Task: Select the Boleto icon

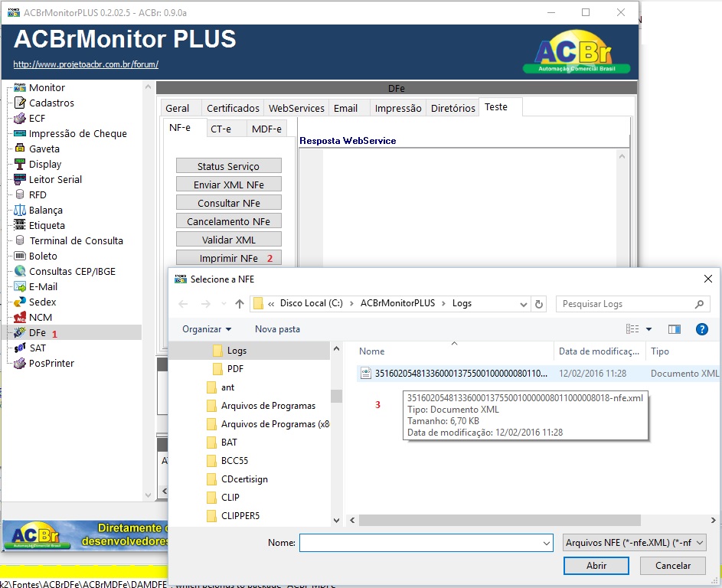Action: [x=20, y=256]
